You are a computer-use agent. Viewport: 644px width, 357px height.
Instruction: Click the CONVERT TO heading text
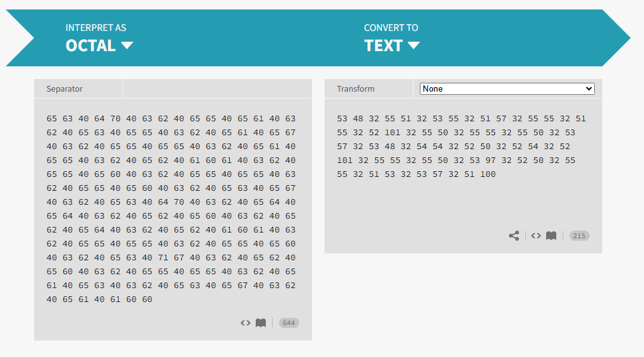point(391,28)
